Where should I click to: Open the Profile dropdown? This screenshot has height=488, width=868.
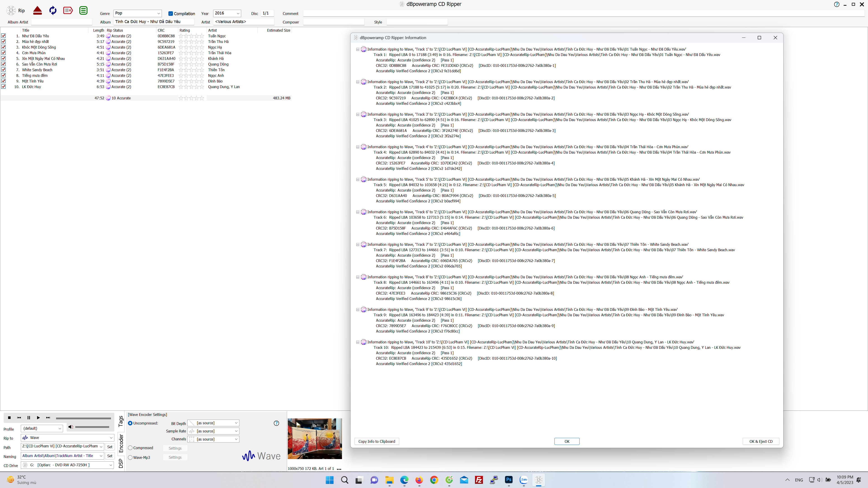pyautogui.click(x=60, y=428)
